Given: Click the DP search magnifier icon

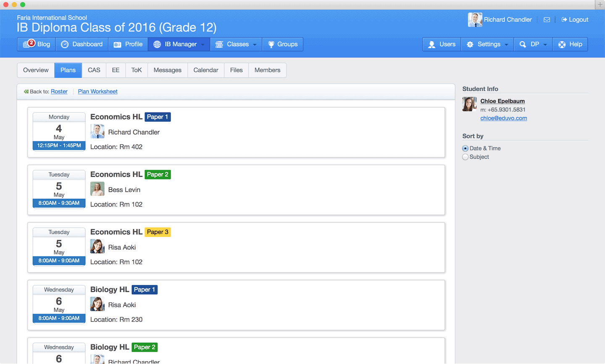Looking at the screenshot, I should coord(523,45).
